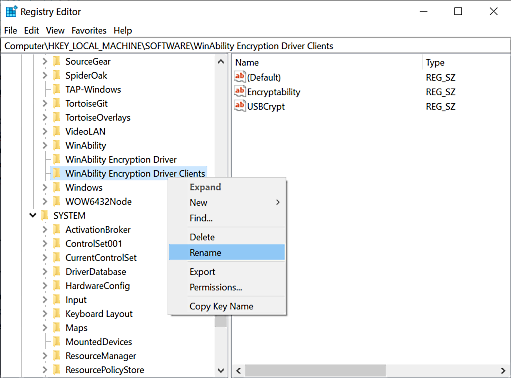
Task: Click REG_SZ type of USBCrypt value
Action: pos(440,106)
